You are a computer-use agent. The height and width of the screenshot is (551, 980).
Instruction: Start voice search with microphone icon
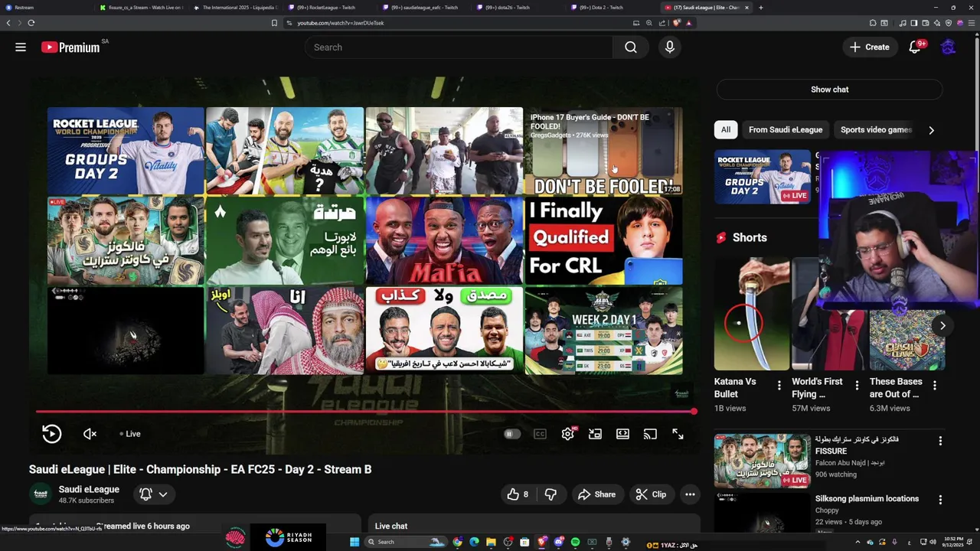click(x=670, y=47)
